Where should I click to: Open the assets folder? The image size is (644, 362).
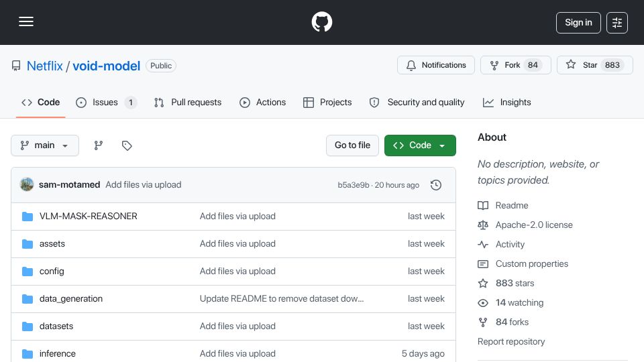click(x=52, y=244)
